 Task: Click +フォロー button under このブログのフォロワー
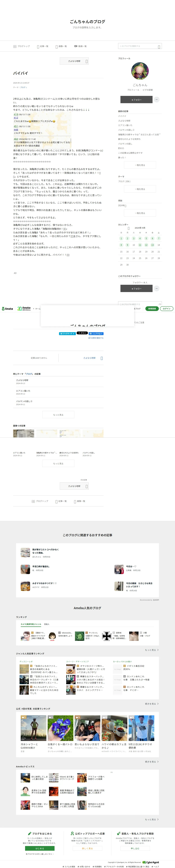pos(136,288)
